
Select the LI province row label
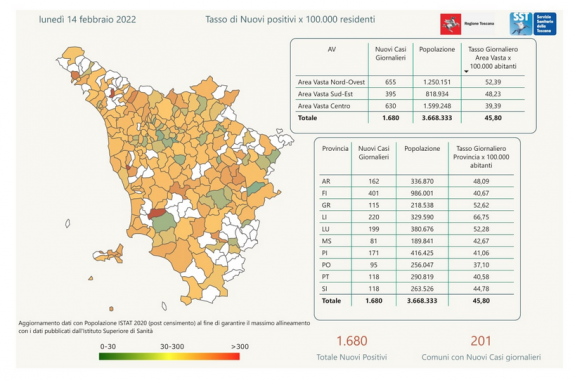click(324, 217)
